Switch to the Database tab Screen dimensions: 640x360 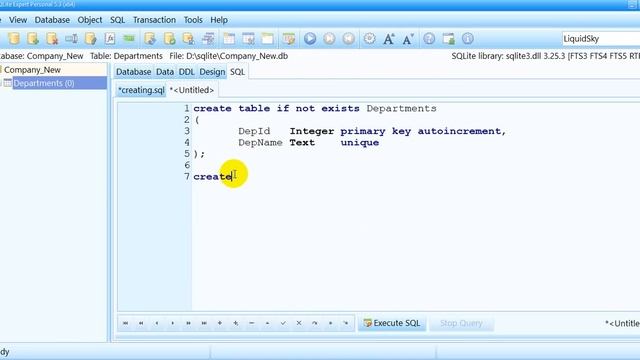pos(133,72)
